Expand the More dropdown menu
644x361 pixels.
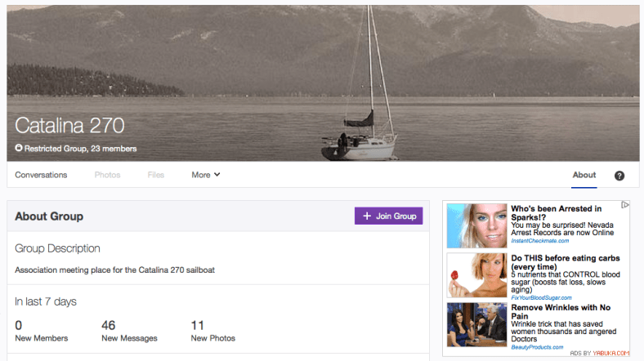click(x=206, y=175)
